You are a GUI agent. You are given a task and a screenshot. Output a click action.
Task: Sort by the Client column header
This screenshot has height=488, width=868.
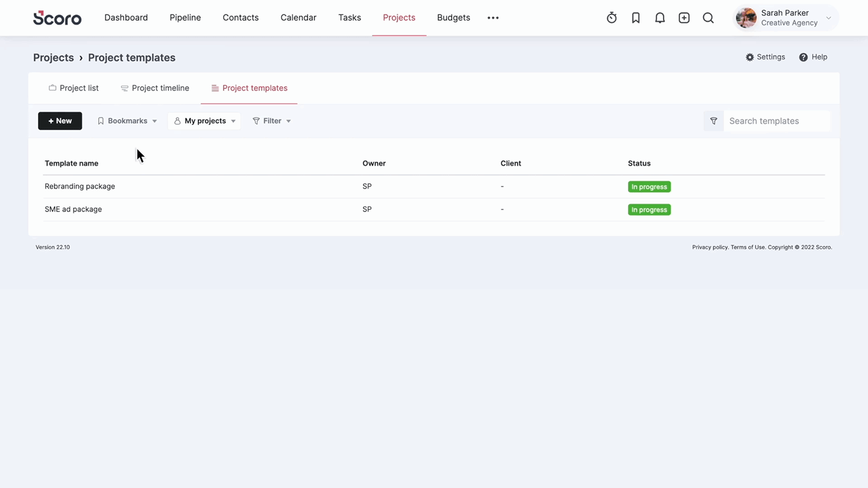tap(511, 163)
